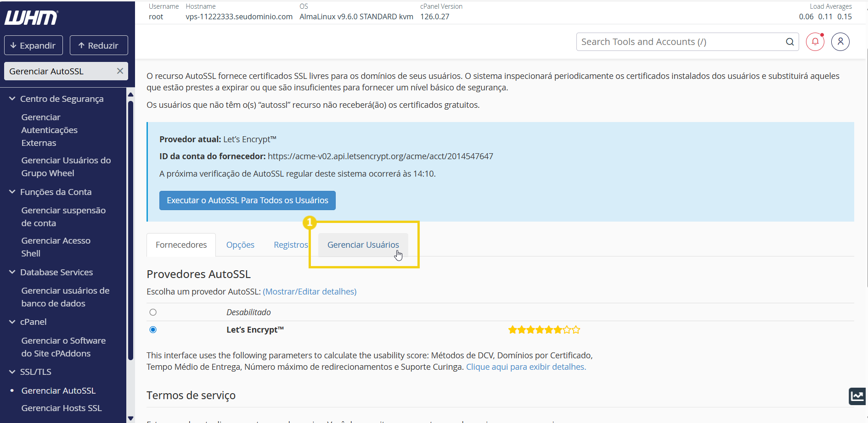Click the username root text
The image size is (868, 423).
pyautogui.click(x=156, y=17)
